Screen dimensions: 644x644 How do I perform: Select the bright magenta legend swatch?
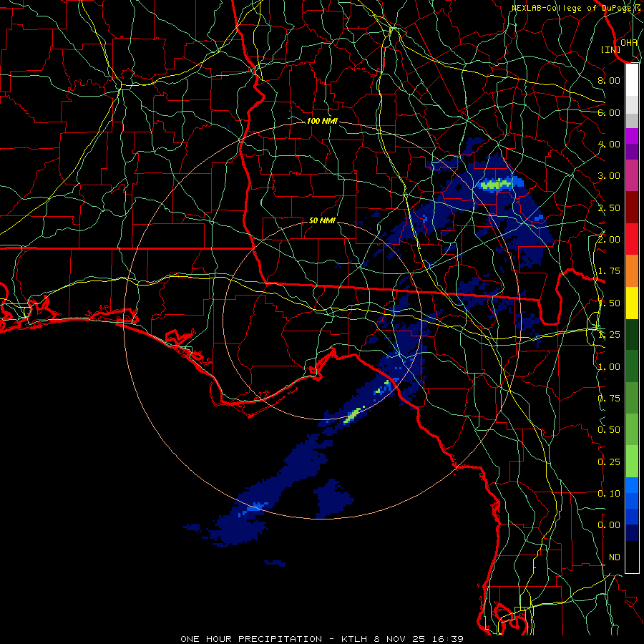click(632, 136)
